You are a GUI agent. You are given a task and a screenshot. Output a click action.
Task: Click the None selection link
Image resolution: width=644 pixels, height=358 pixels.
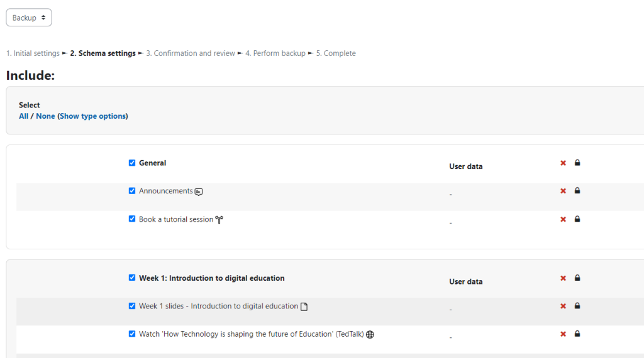point(45,116)
